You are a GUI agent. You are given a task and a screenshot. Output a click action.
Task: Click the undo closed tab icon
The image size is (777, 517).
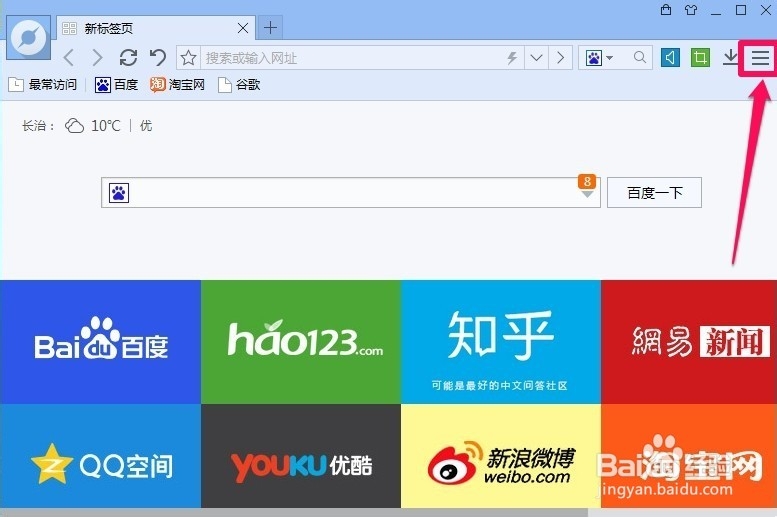click(x=158, y=58)
